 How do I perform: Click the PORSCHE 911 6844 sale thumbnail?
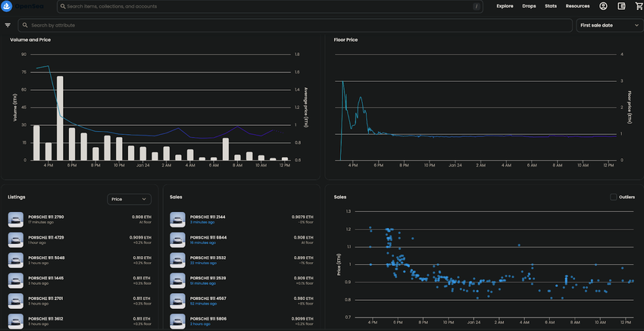pyautogui.click(x=179, y=239)
